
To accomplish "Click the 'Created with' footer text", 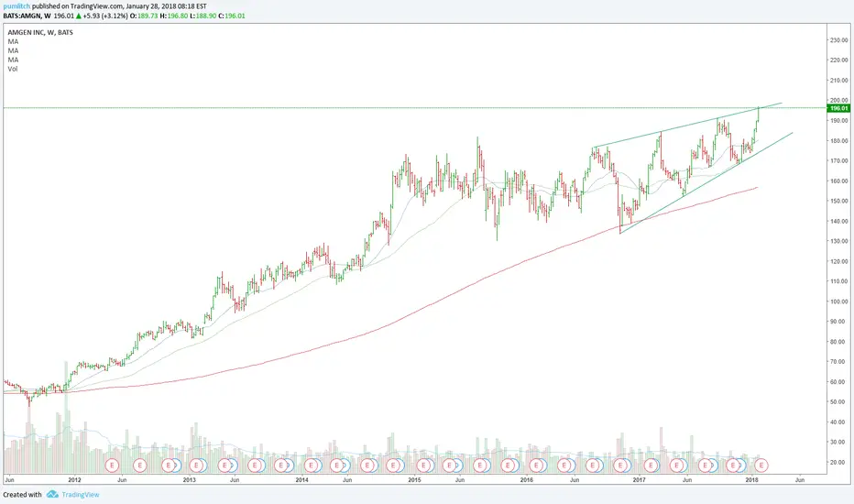I will [22, 495].
